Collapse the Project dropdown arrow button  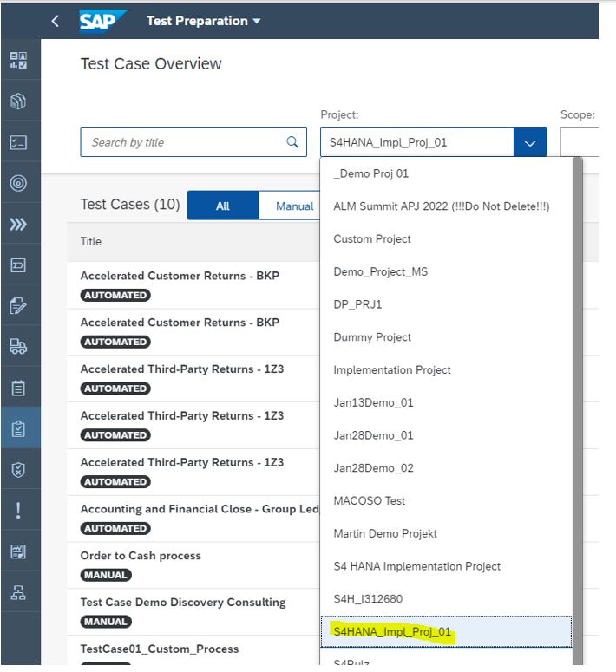(530, 142)
